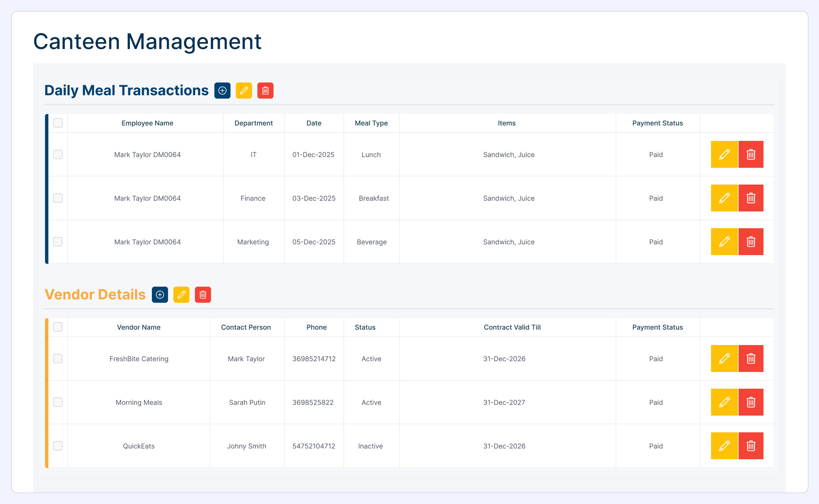819x504 pixels.
Task: Select the 01-Dec-2025 Lunch row checkbox
Action: point(58,154)
